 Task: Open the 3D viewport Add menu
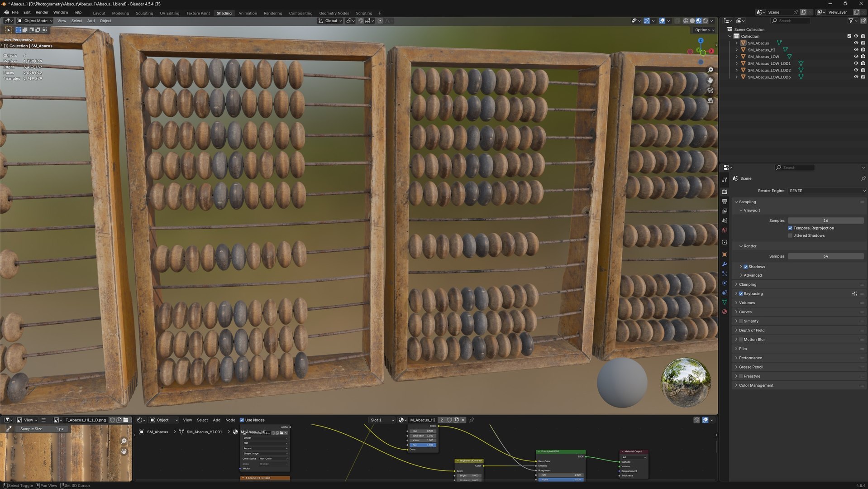(91, 21)
